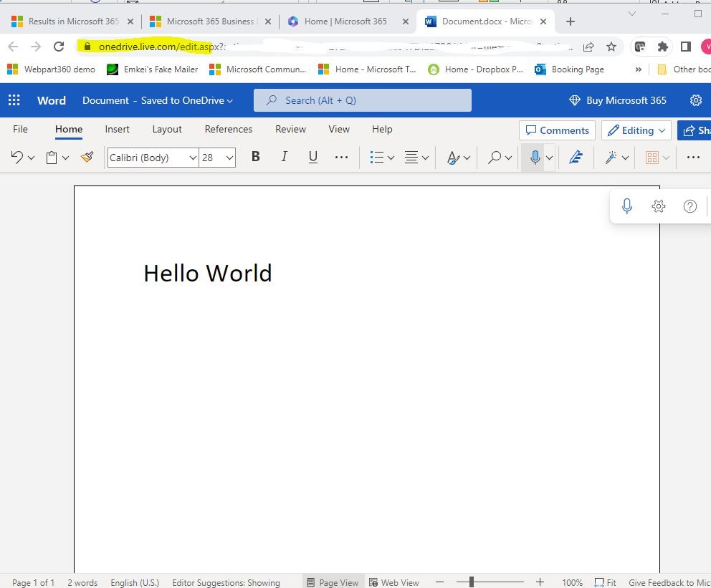Start dictation with the ribbon microphone icon
Viewport: 711px width, 588px height.
tap(534, 158)
